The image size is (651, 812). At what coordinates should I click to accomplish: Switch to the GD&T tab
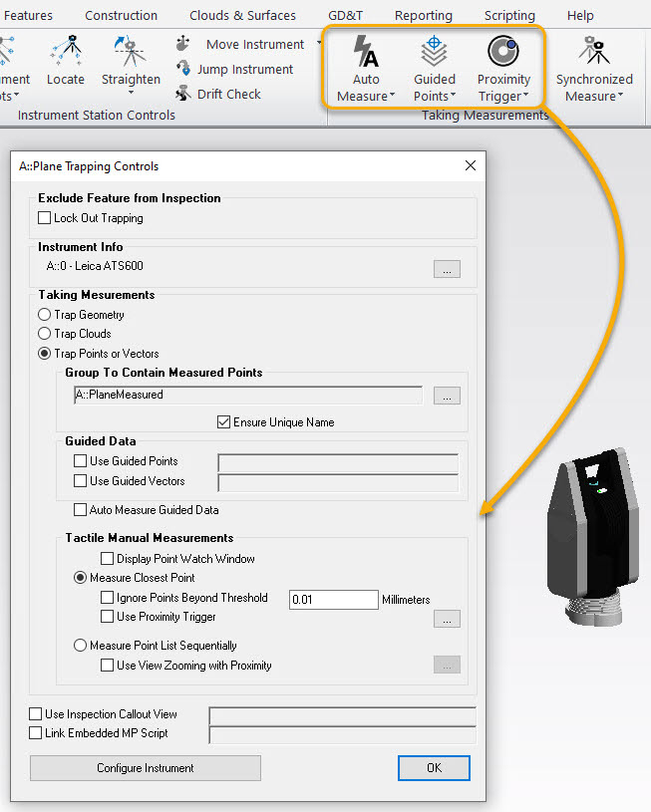click(346, 16)
